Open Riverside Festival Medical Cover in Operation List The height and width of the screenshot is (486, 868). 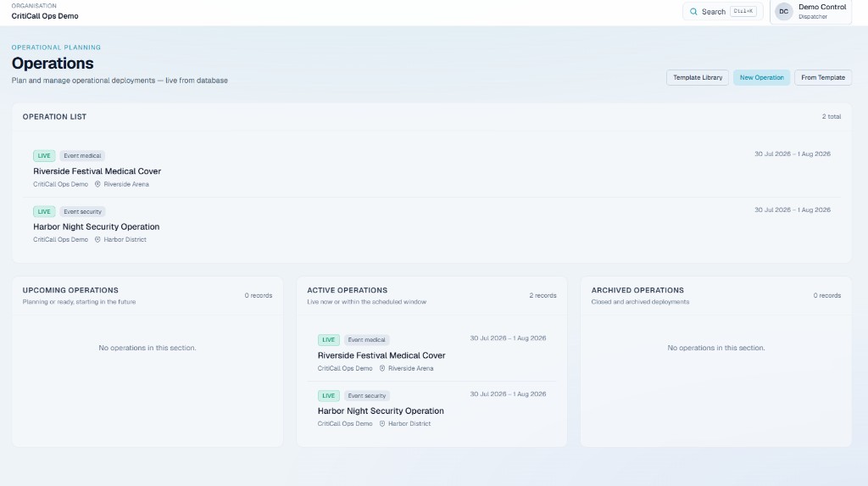pyautogui.click(x=97, y=171)
